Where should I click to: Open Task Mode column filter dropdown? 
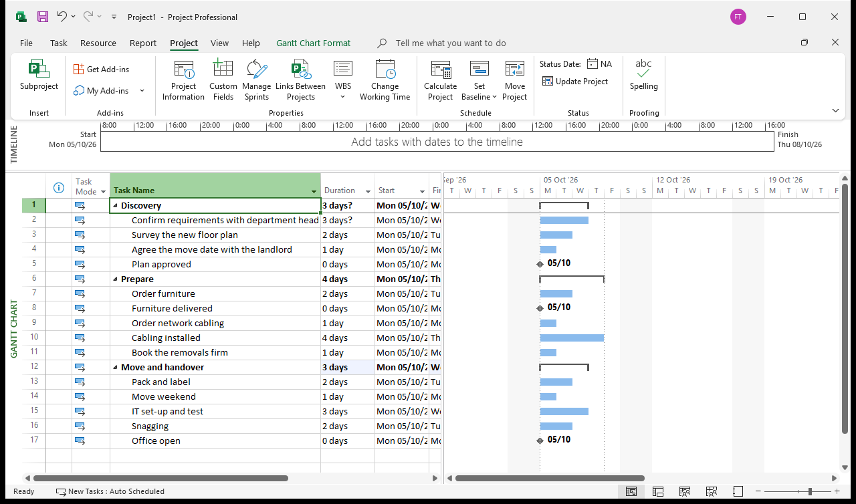click(103, 192)
